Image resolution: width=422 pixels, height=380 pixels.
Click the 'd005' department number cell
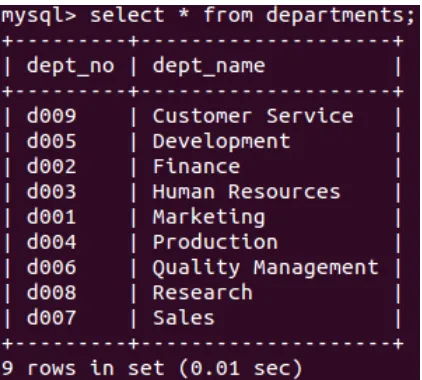click(x=52, y=141)
